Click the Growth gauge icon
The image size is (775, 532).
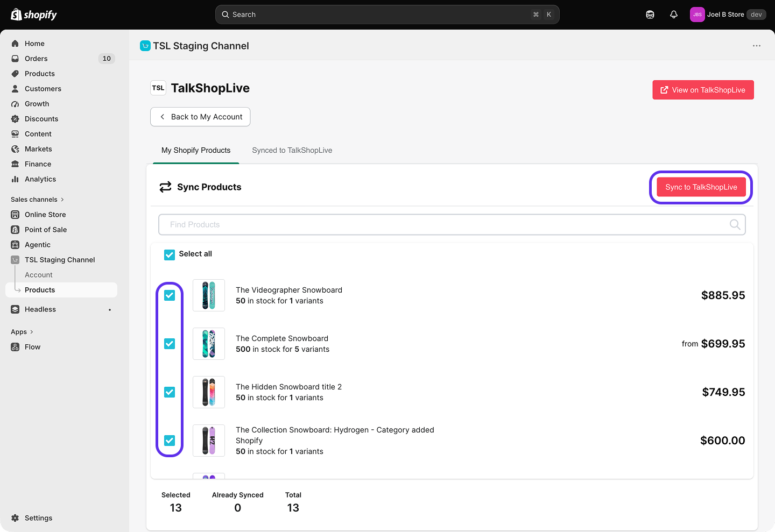[x=15, y=104]
